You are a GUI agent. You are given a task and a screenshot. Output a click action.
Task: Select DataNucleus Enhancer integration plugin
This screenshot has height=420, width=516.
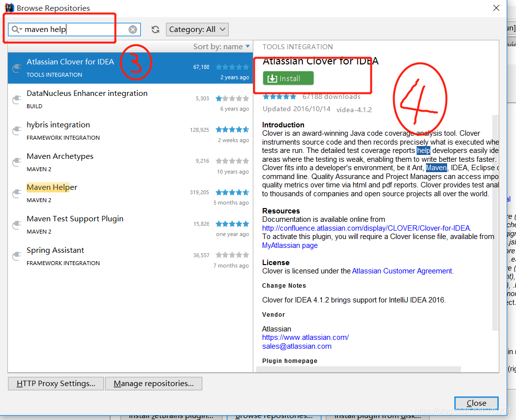click(x=130, y=99)
